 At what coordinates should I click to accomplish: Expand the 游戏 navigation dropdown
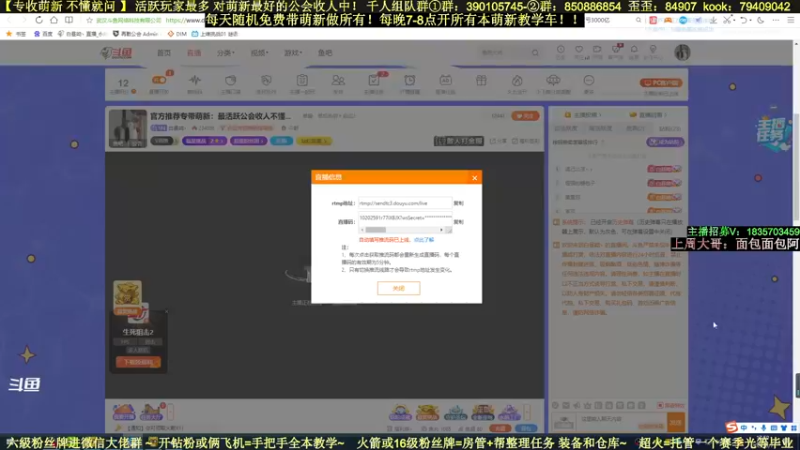pyautogui.click(x=292, y=53)
